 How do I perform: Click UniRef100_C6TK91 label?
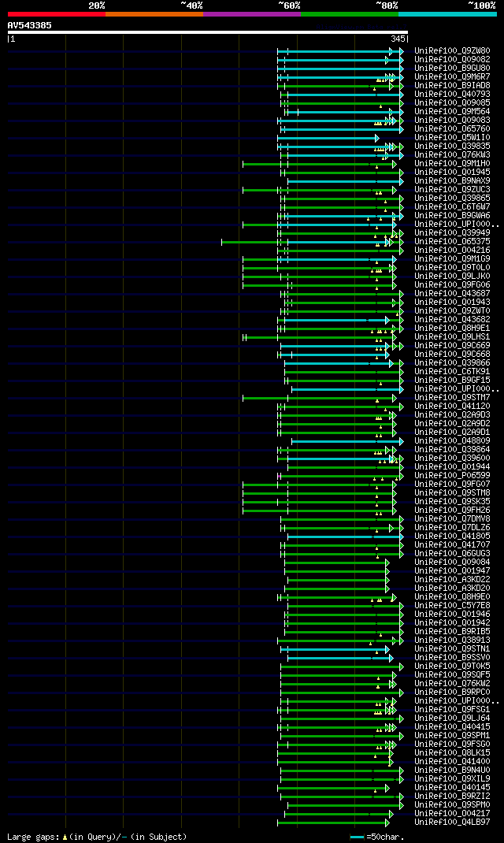452,372
